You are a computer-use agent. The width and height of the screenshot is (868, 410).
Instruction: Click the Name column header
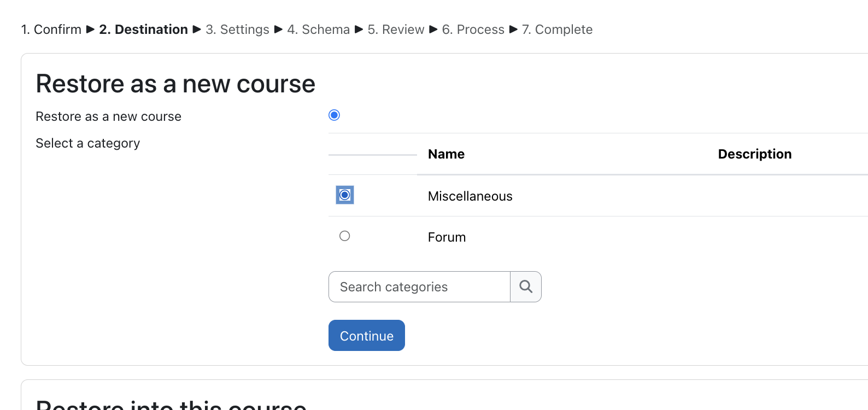[446, 154]
